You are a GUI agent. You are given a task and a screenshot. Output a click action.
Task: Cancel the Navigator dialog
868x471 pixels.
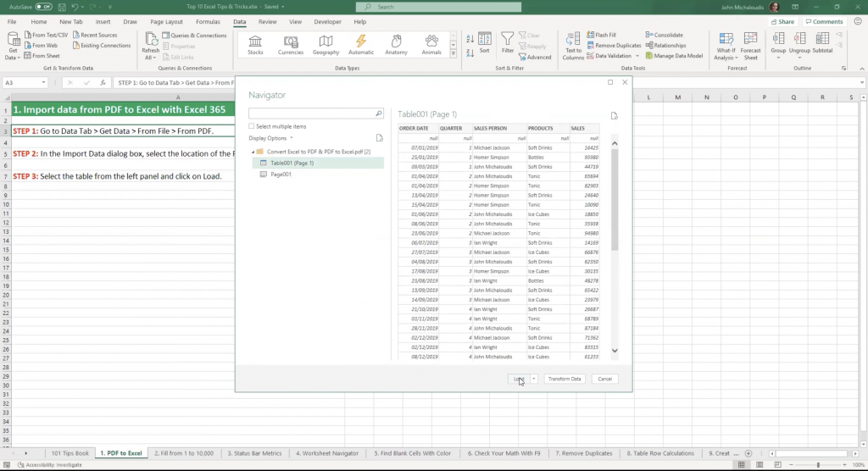coord(604,380)
